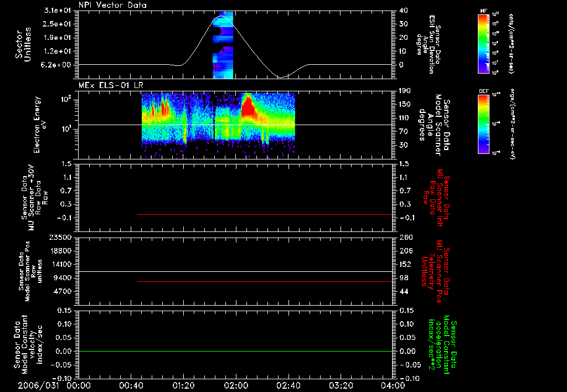Click the 'NF' label above the color bar
Viewport: 567px width, 392px height.
tap(483, 11)
